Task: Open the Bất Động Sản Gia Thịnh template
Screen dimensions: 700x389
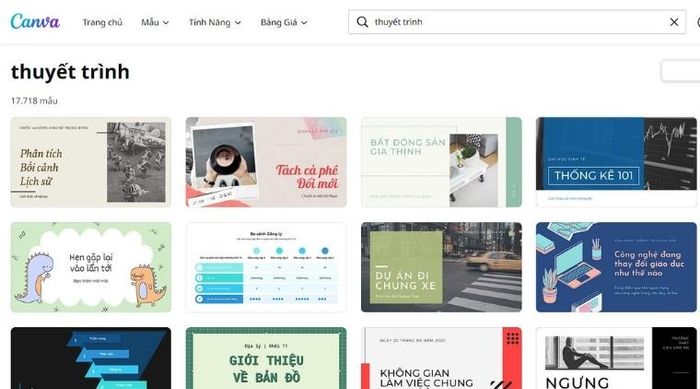Action: pos(441,162)
